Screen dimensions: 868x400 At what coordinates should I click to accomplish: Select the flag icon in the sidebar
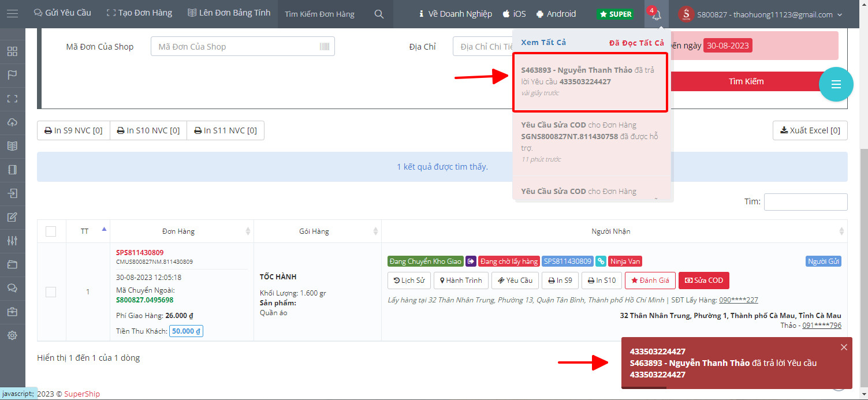[x=12, y=75]
